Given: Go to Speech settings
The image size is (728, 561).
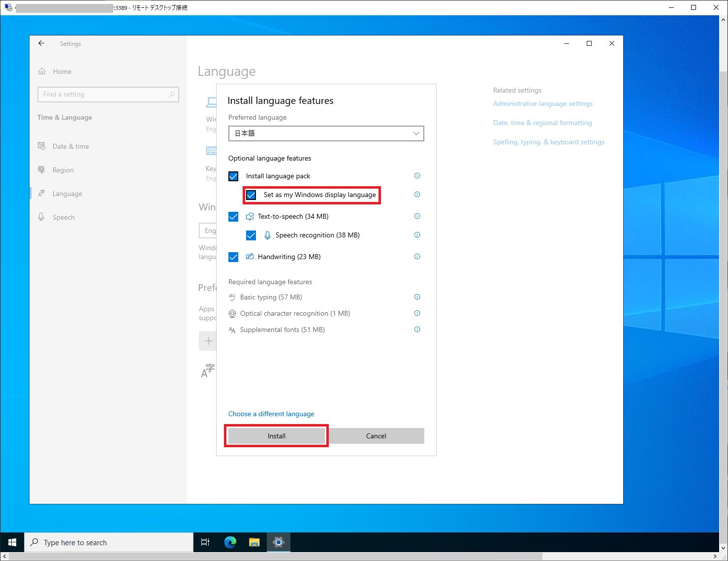Looking at the screenshot, I should pos(63,217).
